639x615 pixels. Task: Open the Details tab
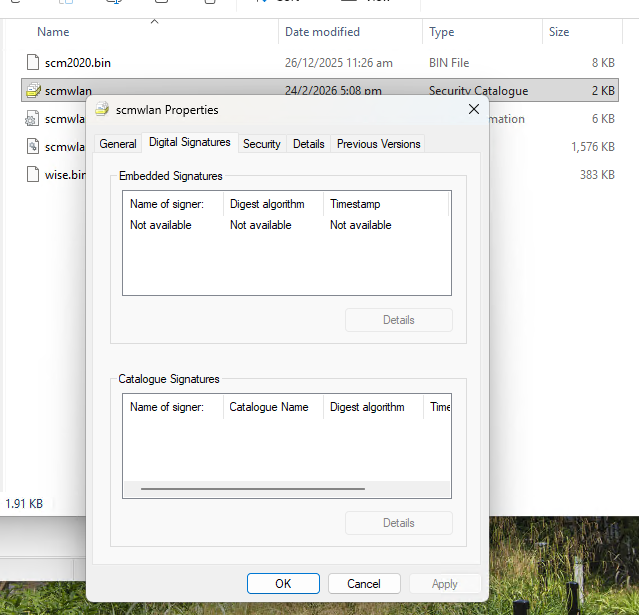pyautogui.click(x=308, y=144)
